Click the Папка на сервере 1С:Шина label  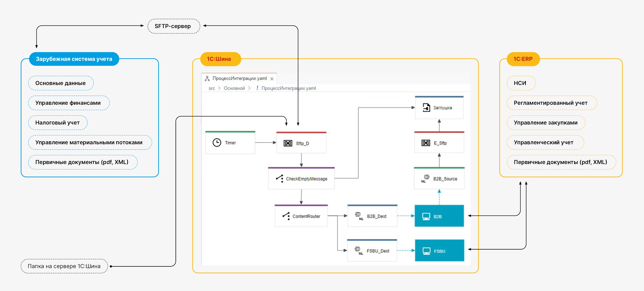(64, 266)
